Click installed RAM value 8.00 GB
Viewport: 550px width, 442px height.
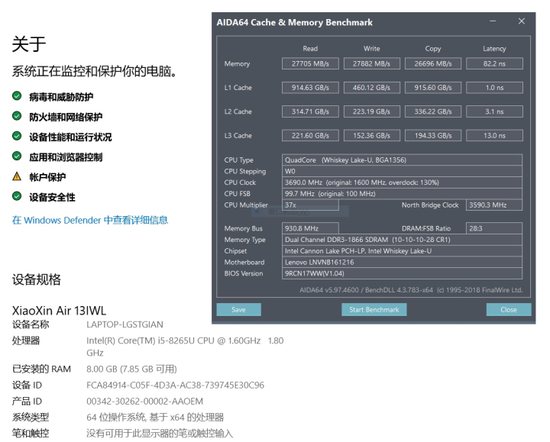[132, 369]
